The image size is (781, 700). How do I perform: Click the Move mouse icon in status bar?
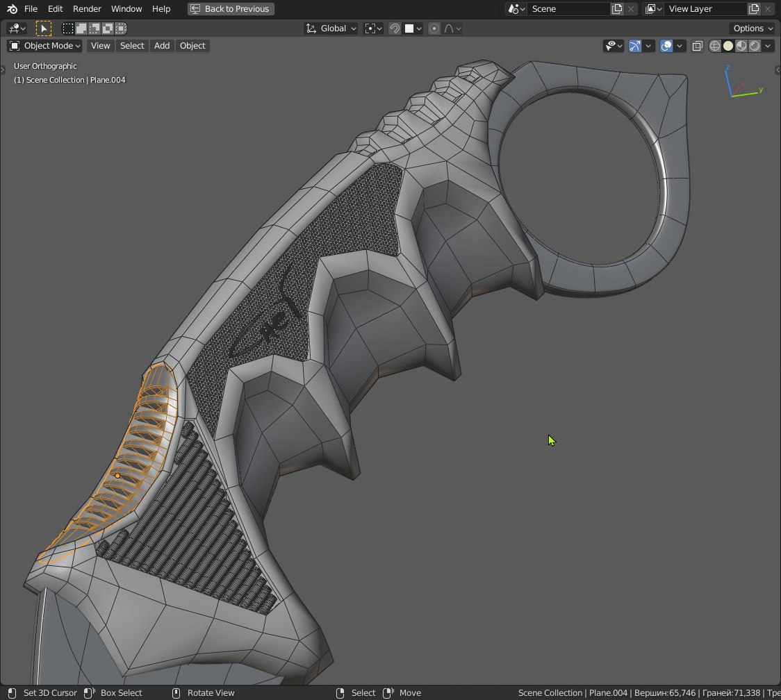tap(388, 693)
